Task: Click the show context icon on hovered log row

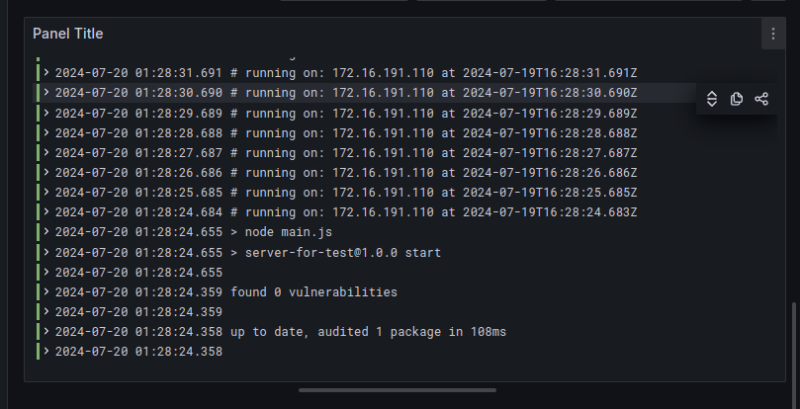Action: click(x=712, y=99)
